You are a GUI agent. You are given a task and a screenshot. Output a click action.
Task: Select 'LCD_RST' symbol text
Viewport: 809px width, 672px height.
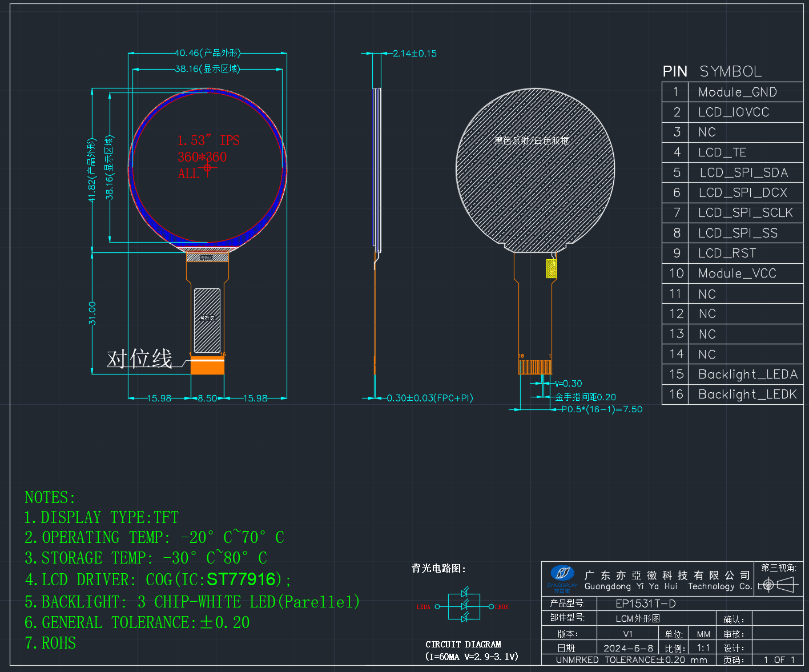(727, 253)
